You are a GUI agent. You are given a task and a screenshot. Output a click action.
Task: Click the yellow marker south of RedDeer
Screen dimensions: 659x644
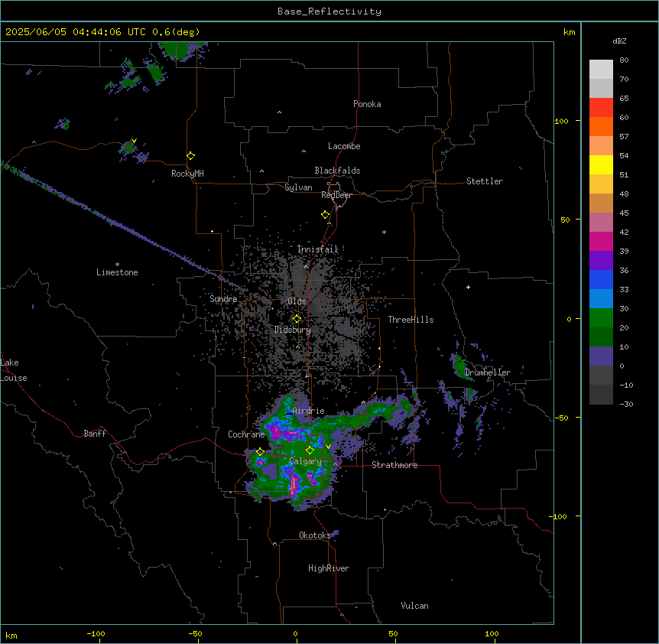click(x=326, y=215)
